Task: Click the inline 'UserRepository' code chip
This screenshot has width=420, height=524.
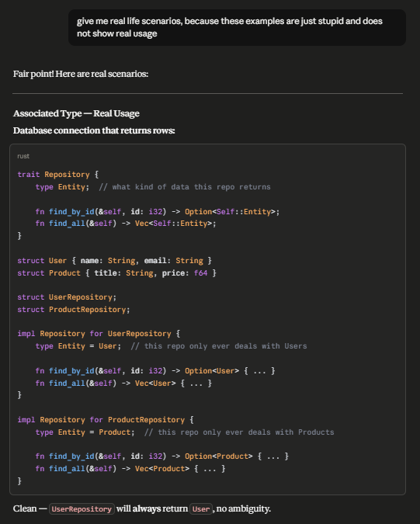Action: click(x=82, y=509)
